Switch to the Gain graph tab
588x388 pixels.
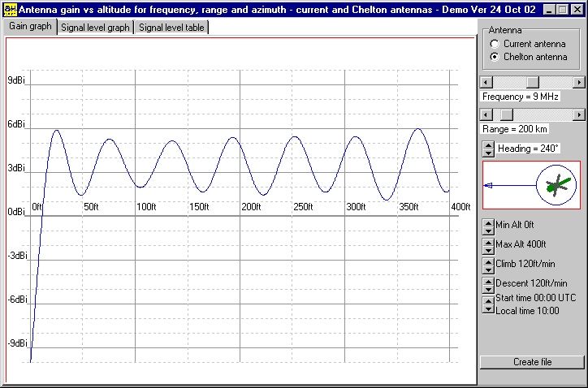(x=30, y=27)
